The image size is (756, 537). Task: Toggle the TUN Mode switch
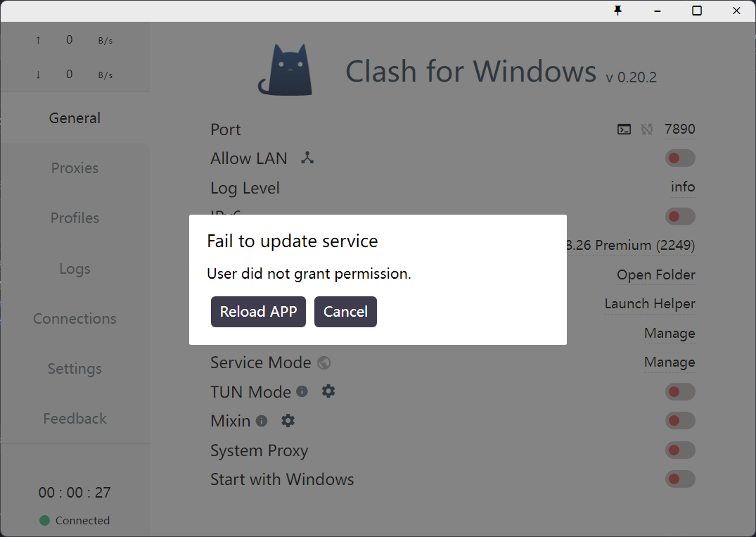tap(680, 392)
